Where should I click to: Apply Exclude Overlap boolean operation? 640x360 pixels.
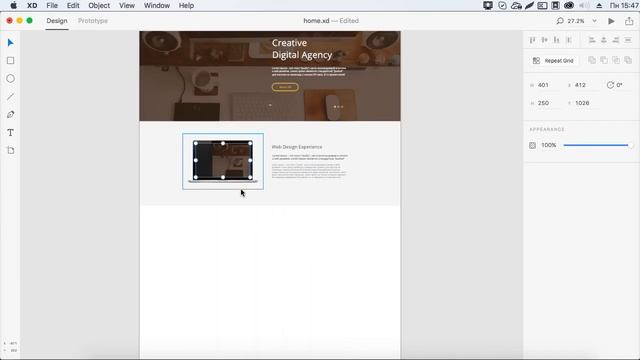click(628, 60)
